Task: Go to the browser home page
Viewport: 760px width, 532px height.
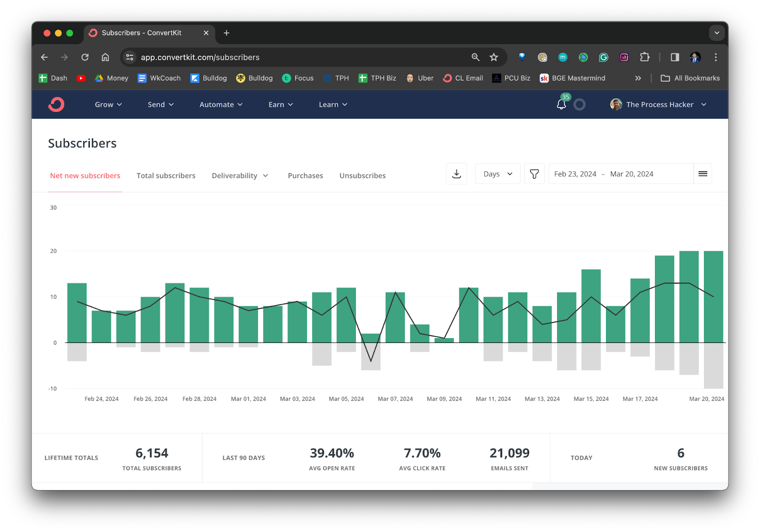Action: 105,57
